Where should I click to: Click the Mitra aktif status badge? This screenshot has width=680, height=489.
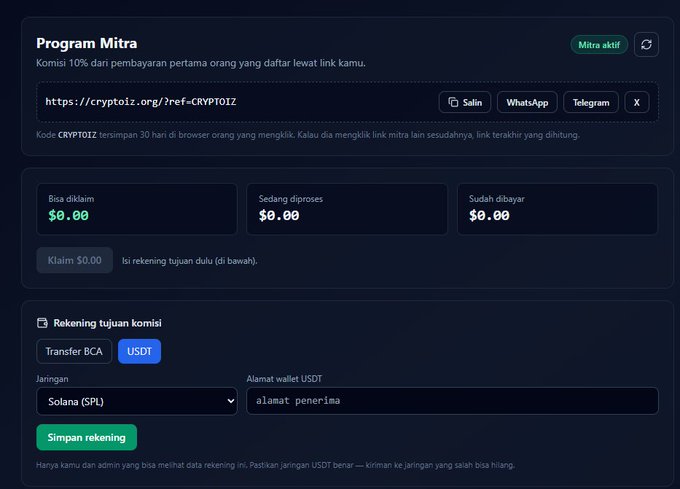pyautogui.click(x=599, y=45)
